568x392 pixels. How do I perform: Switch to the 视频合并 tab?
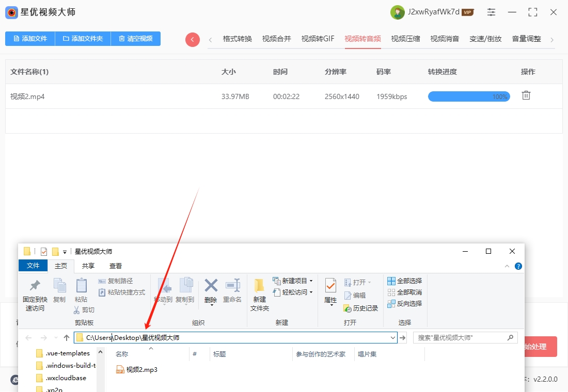pos(276,39)
